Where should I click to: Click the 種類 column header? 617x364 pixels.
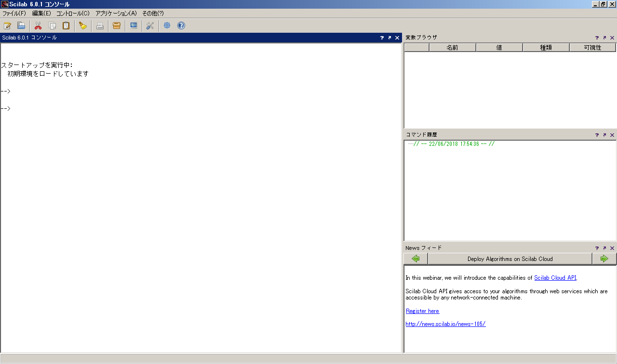point(546,48)
